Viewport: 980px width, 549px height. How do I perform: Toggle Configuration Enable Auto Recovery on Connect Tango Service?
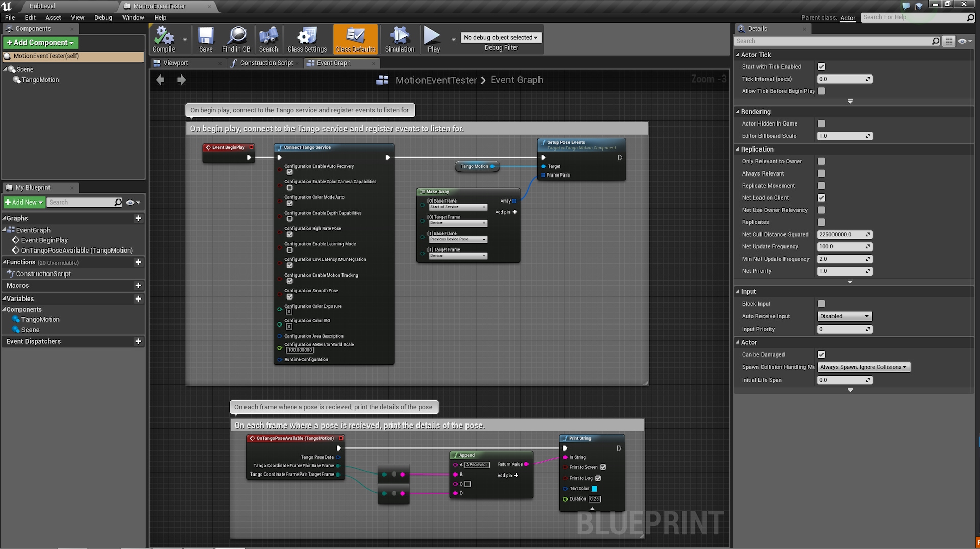point(290,172)
